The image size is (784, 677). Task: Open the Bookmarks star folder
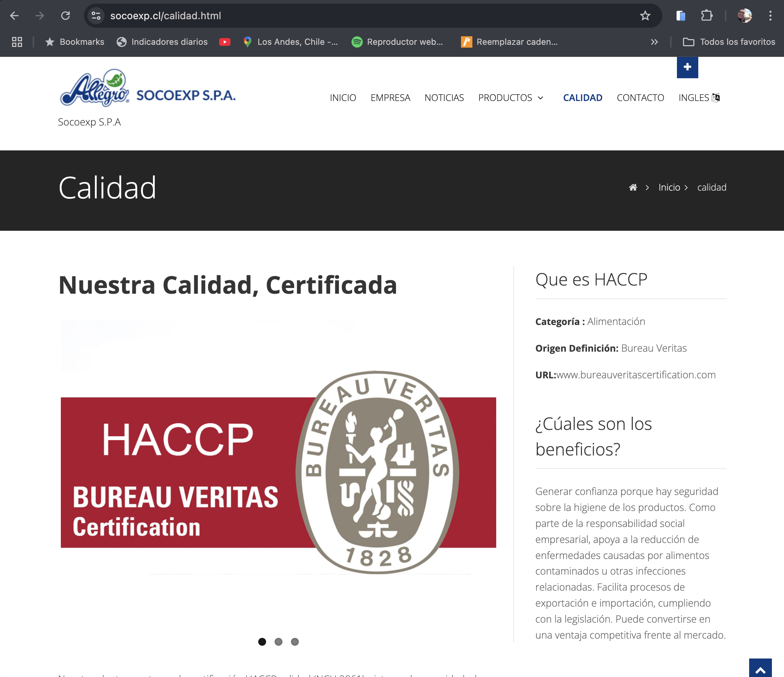tap(75, 42)
